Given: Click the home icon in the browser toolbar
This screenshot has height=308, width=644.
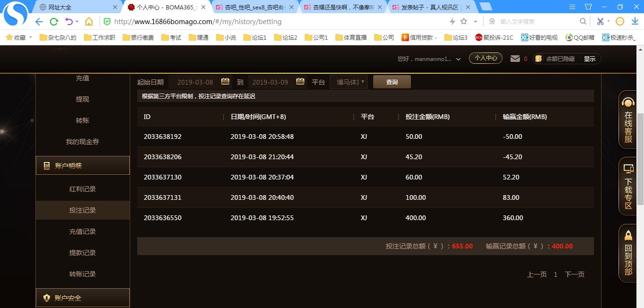Looking at the screenshot, I should (89, 22).
